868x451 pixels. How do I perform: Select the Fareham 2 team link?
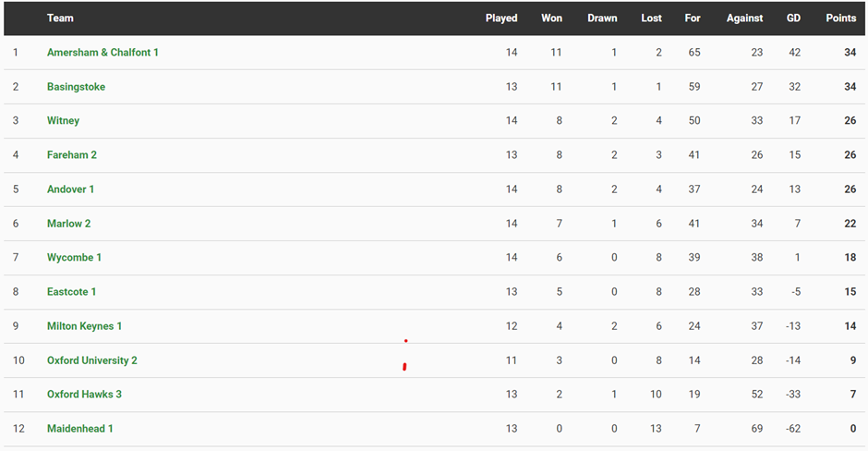tap(72, 155)
